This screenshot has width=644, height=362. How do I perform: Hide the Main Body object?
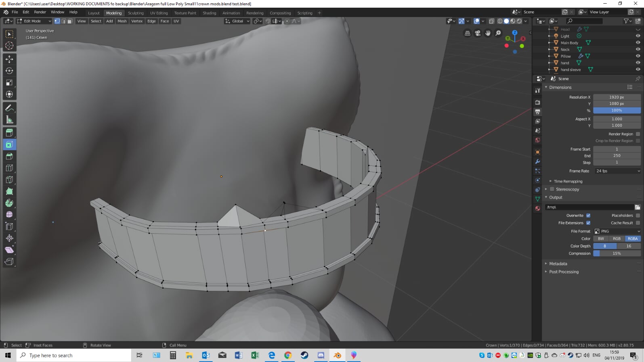(x=638, y=42)
